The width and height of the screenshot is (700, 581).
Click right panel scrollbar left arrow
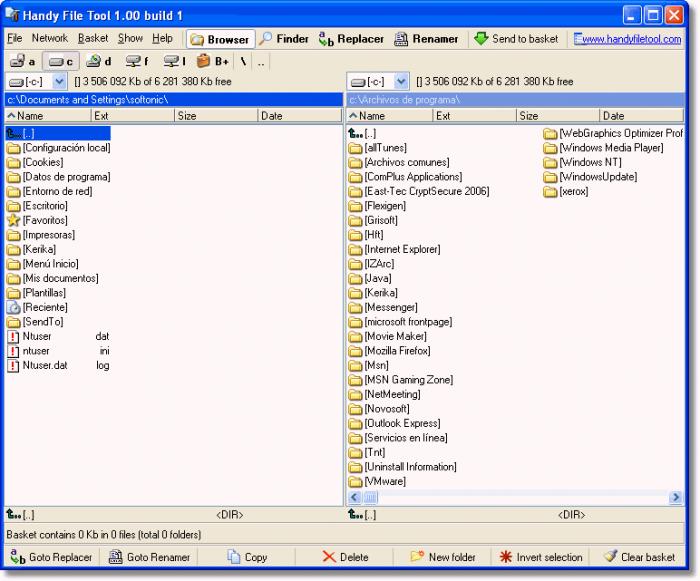pos(355,497)
